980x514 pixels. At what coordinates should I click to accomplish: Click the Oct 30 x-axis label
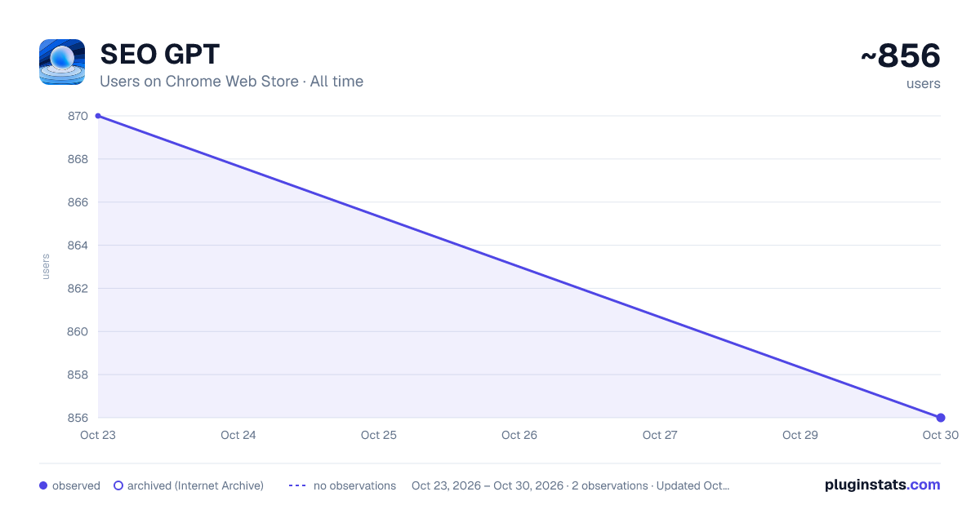click(x=941, y=435)
